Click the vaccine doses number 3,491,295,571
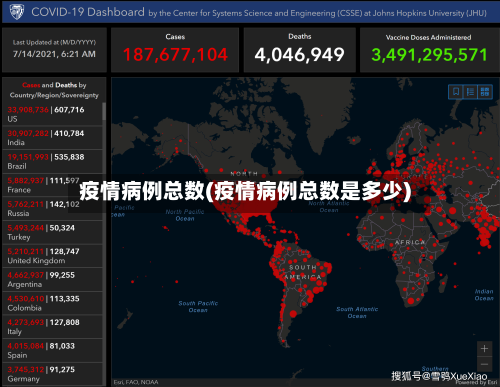500x387 pixels. 429,55
